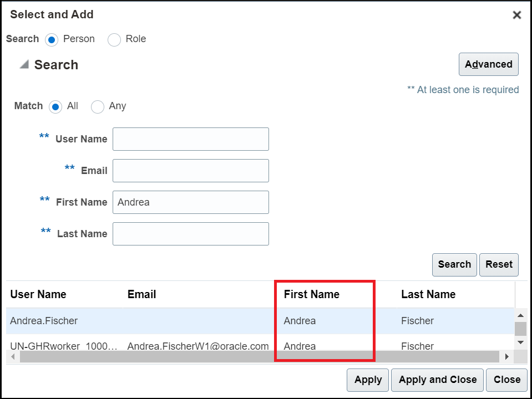Sort by User Name column header
Screen dimensions: 532x399
pyautogui.click(x=38, y=294)
